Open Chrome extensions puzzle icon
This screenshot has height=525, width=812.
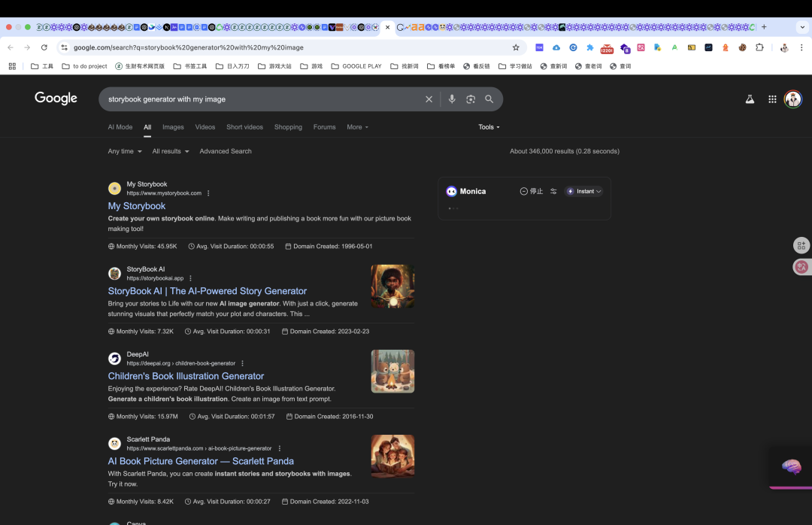(x=759, y=47)
